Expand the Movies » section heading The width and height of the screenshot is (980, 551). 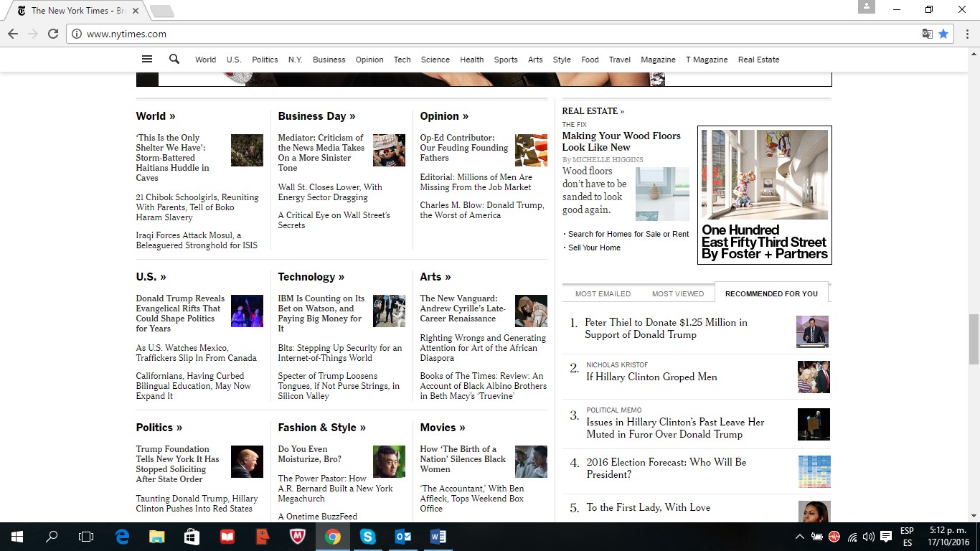443,428
